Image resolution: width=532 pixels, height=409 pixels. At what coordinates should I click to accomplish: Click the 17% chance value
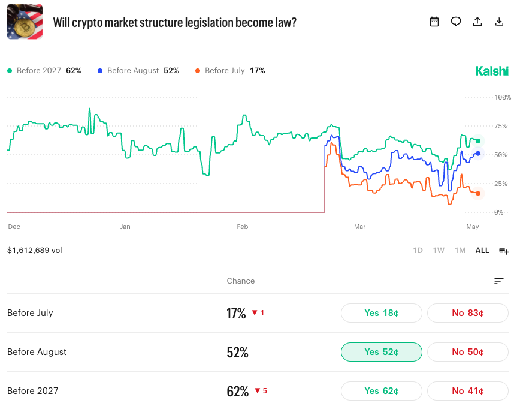pos(236,313)
